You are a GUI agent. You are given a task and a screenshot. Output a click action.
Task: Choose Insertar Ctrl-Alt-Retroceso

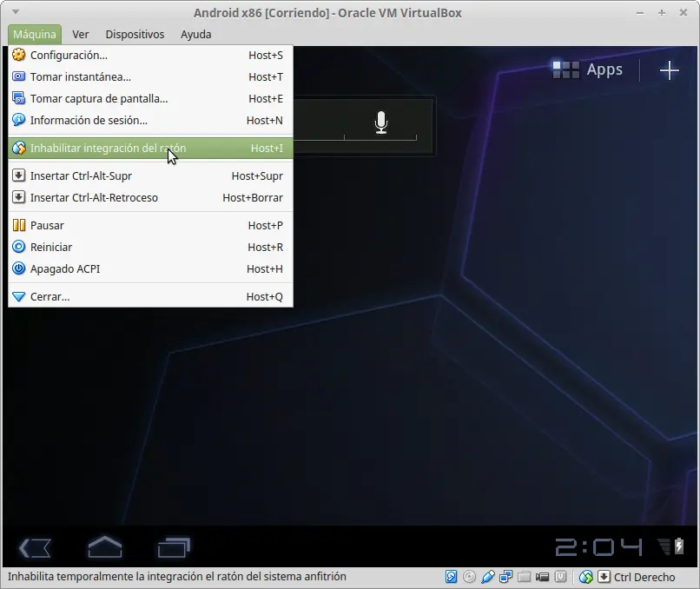click(x=150, y=198)
